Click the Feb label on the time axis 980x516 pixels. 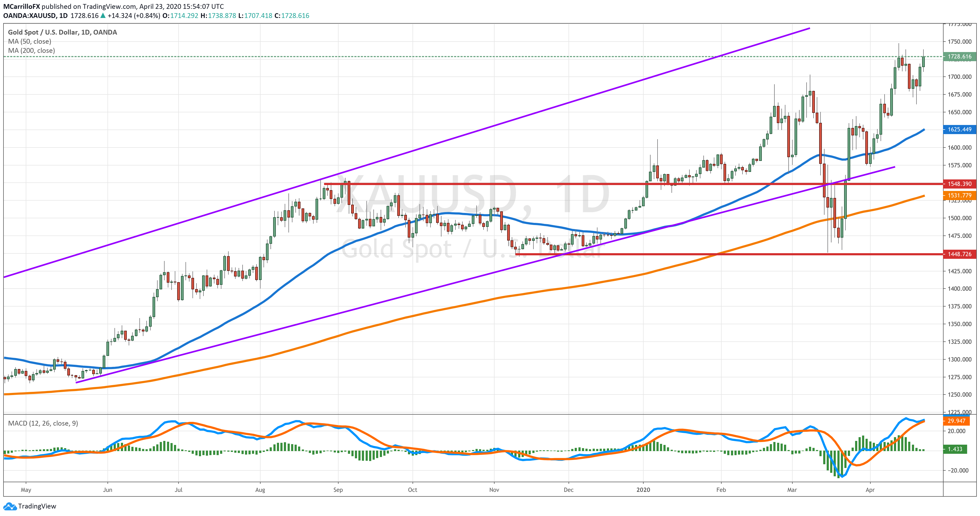click(x=721, y=490)
